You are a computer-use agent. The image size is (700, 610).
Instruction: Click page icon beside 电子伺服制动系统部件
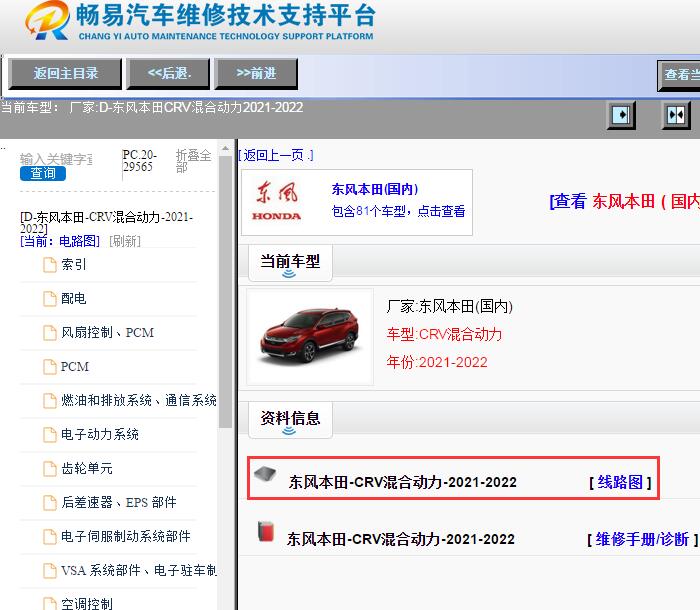[x=50, y=536]
